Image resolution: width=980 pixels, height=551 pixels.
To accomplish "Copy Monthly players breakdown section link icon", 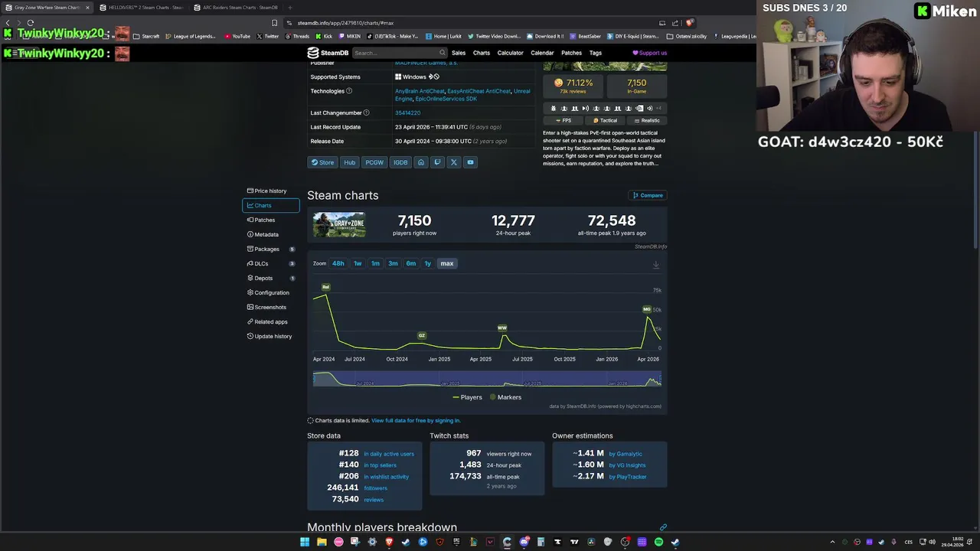I will click(663, 527).
